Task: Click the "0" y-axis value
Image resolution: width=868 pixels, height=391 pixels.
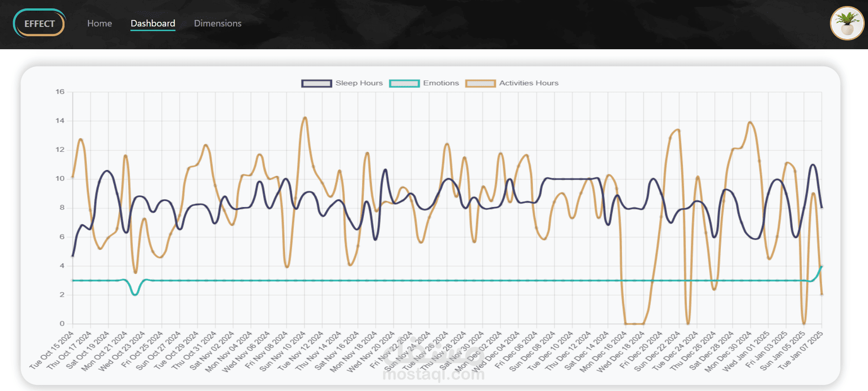Action: [x=62, y=324]
